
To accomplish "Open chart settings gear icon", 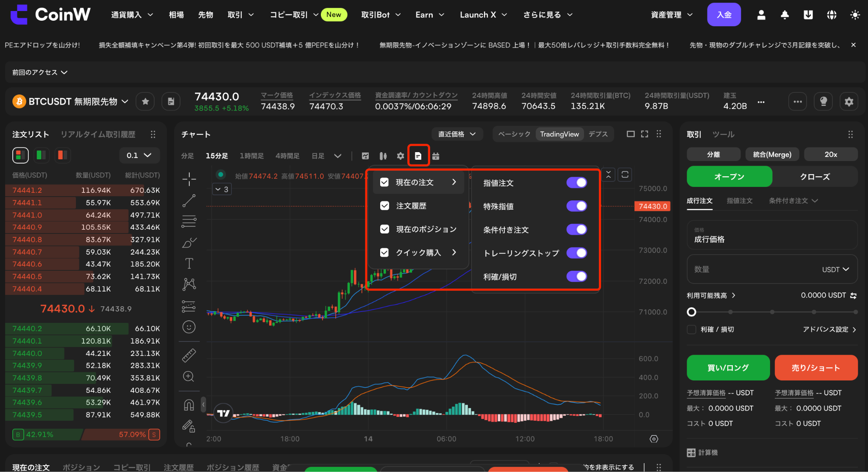I will [x=401, y=156].
